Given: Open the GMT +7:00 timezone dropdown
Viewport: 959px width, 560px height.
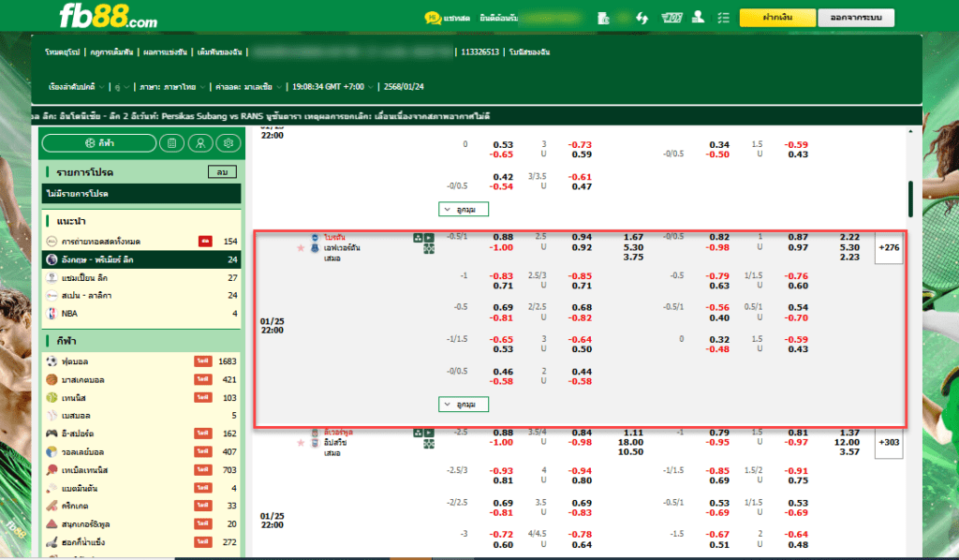Looking at the screenshot, I should 332,87.
